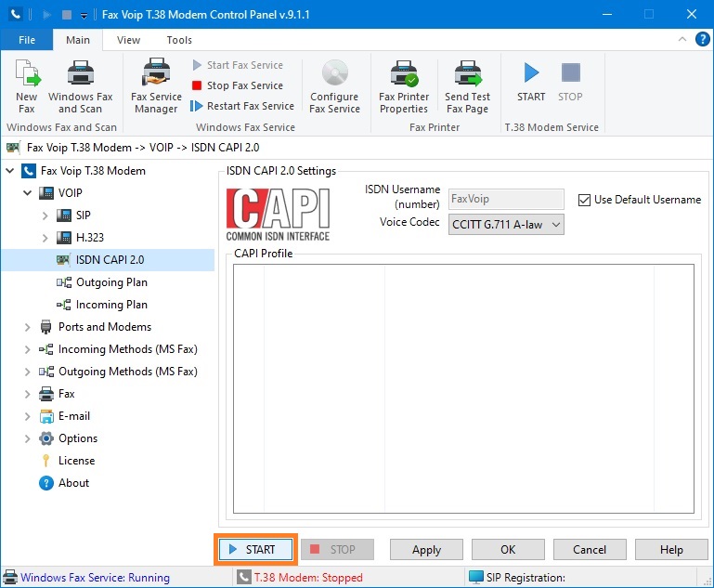The image size is (714, 588).
Task: Expand the Options tree node
Action: point(27,438)
